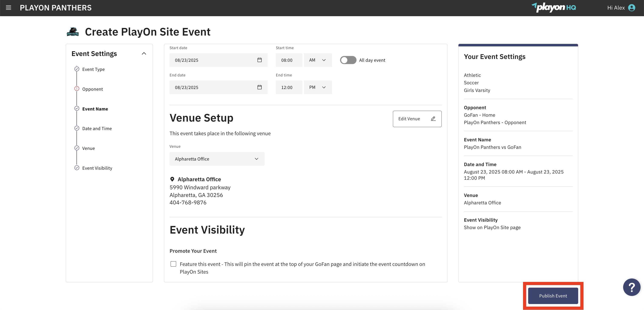Go to the Date and Time step

coord(97,129)
